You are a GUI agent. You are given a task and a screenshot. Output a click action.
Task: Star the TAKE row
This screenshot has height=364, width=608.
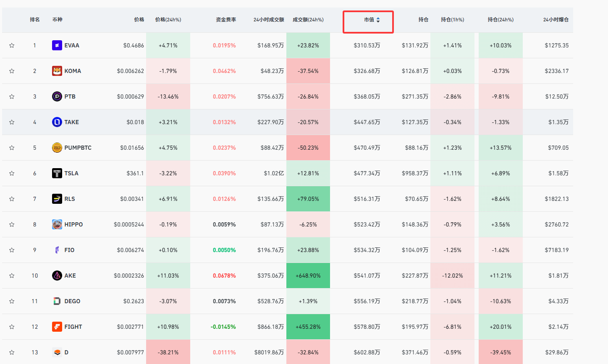click(12, 122)
